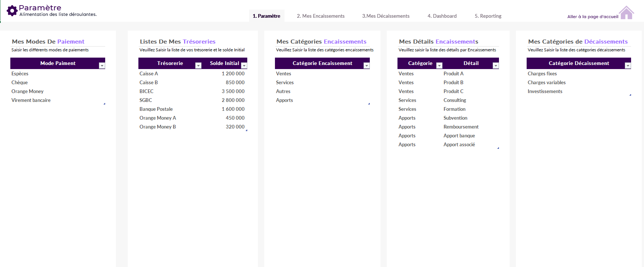Select the '450 000' balance cell
The height and width of the screenshot is (267, 644).
(x=224, y=118)
